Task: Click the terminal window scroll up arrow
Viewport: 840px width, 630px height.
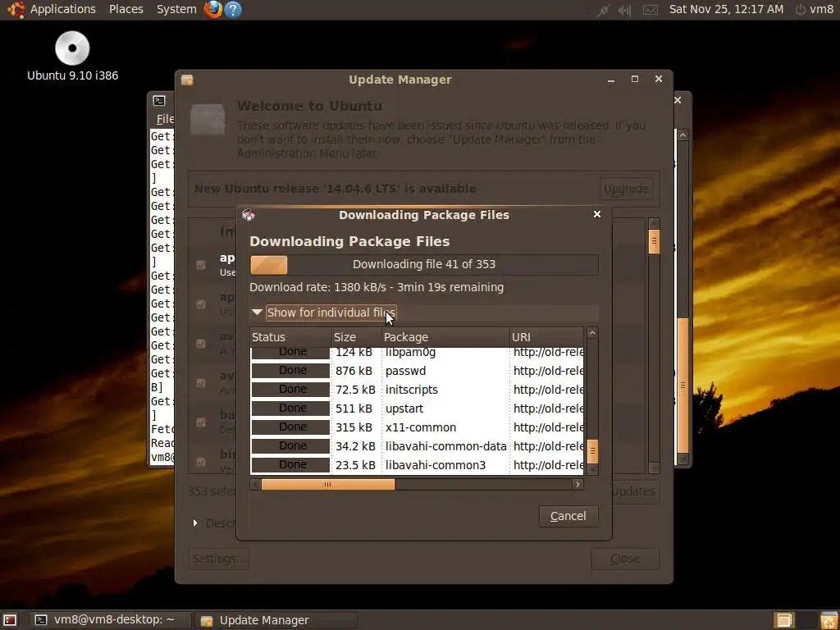Action: tap(682, 135)
